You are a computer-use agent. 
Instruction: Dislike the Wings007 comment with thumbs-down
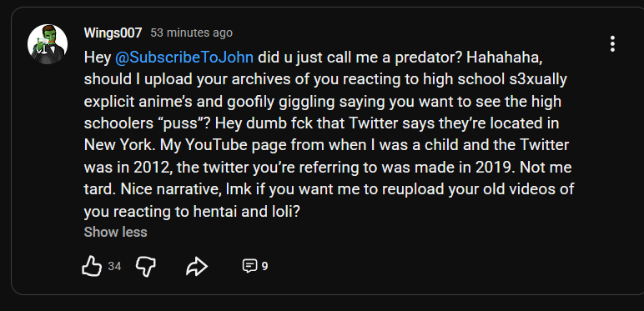(146, 266)
